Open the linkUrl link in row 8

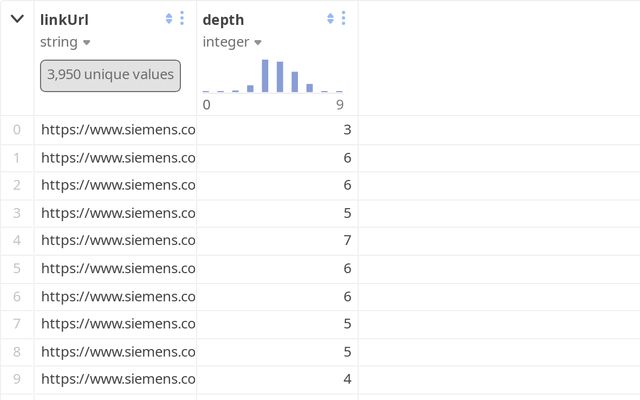[118, 352]
